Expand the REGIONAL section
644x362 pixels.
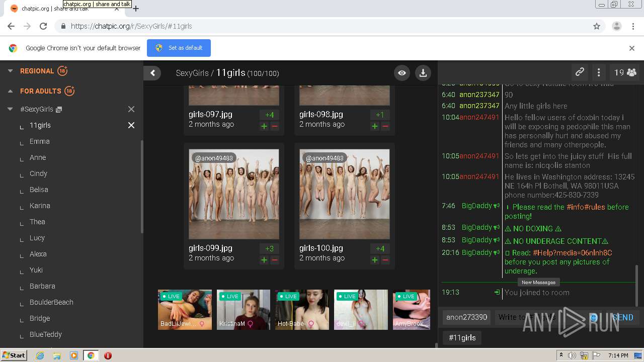[10, 71]
